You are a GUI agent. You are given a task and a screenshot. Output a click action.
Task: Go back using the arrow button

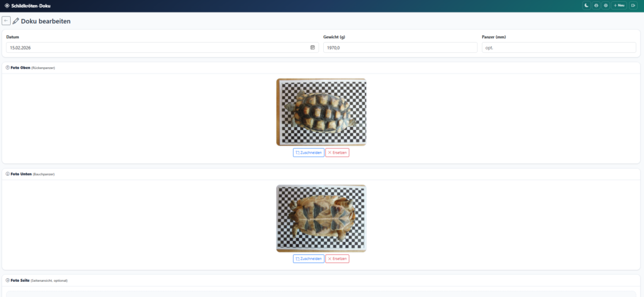point(6,21)
